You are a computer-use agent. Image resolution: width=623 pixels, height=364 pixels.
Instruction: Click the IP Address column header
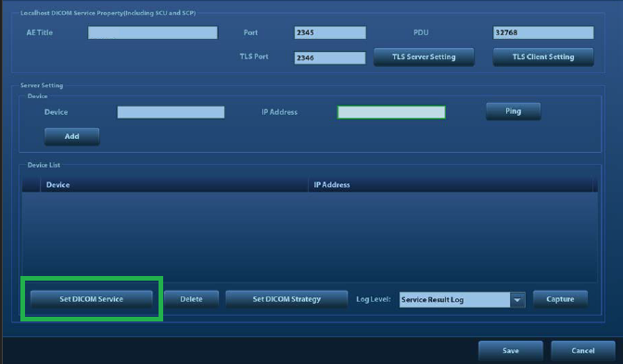(x=451, y=184)
